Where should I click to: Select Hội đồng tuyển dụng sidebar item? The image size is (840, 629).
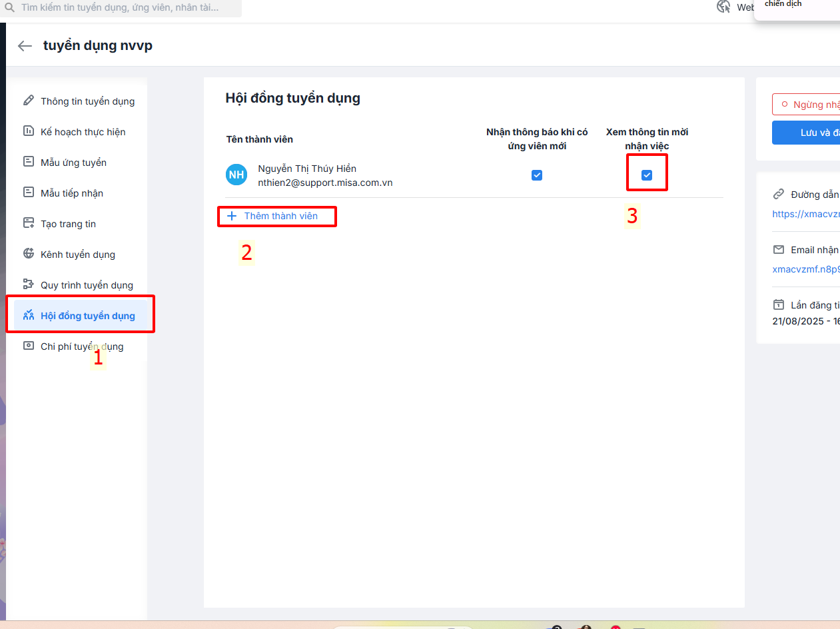coord(80,316)
